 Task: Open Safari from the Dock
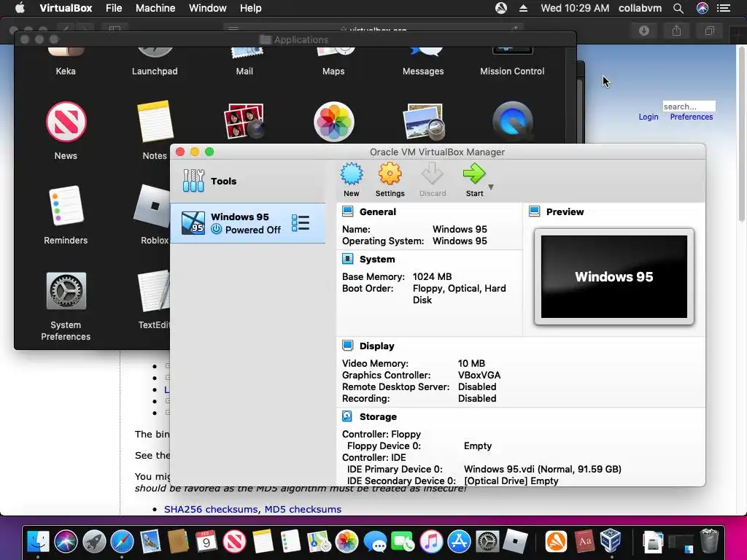[122, 541]
